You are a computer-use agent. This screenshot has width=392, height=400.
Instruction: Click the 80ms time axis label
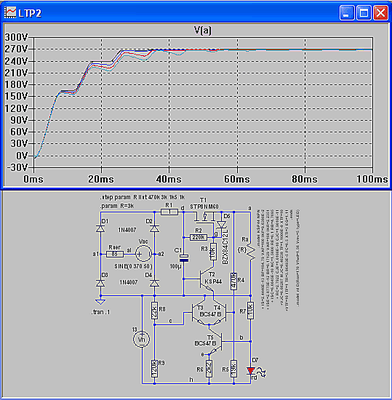305,179
